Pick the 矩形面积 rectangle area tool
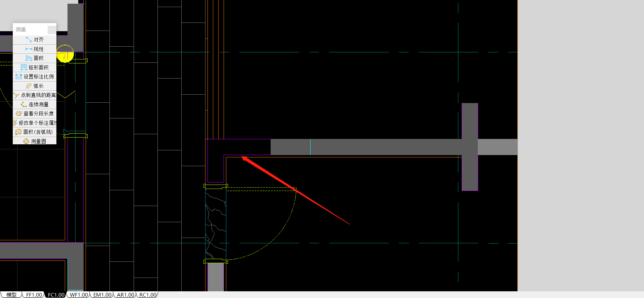Screen dimensions: 644x298 click(35, 67)
